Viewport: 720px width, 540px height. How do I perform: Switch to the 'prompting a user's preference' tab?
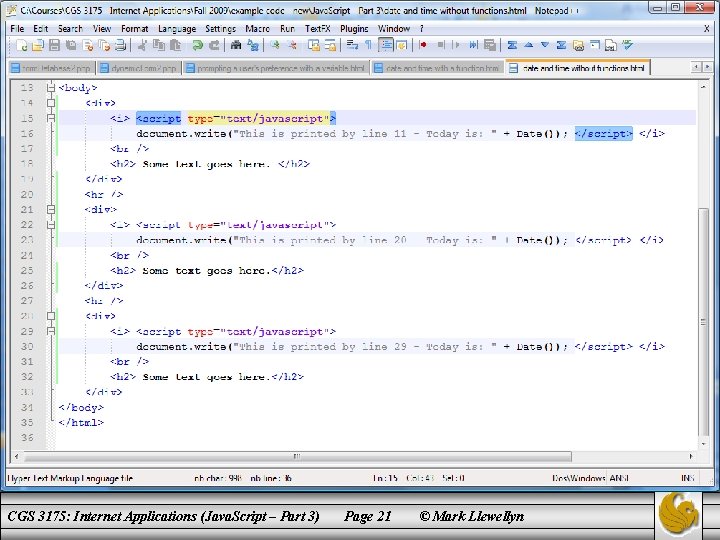[276, 68]
